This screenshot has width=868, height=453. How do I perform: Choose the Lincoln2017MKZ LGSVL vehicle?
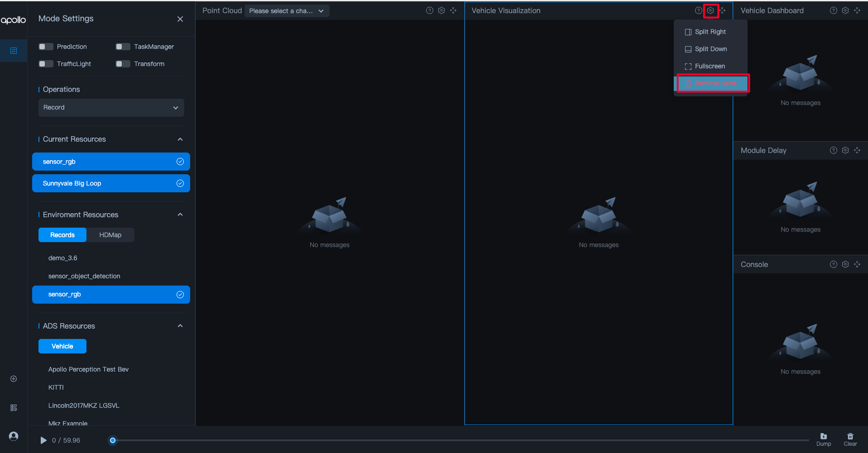click(84, 405)
